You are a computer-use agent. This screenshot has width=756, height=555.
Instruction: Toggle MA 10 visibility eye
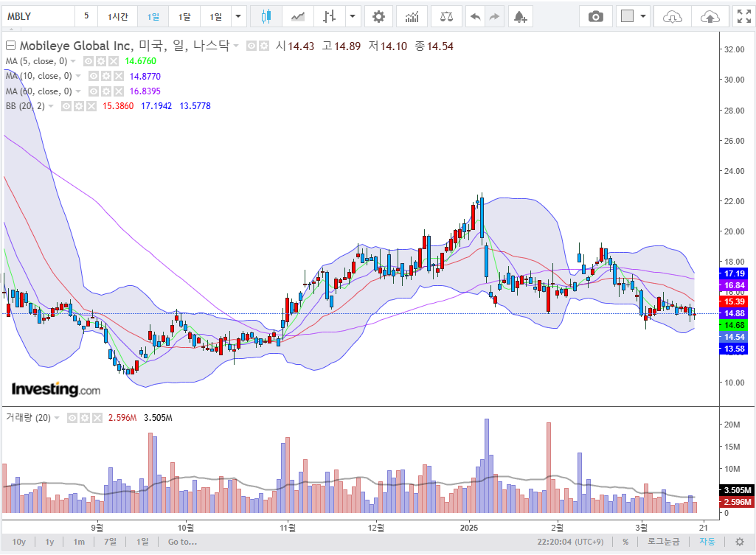coord(94,76)
